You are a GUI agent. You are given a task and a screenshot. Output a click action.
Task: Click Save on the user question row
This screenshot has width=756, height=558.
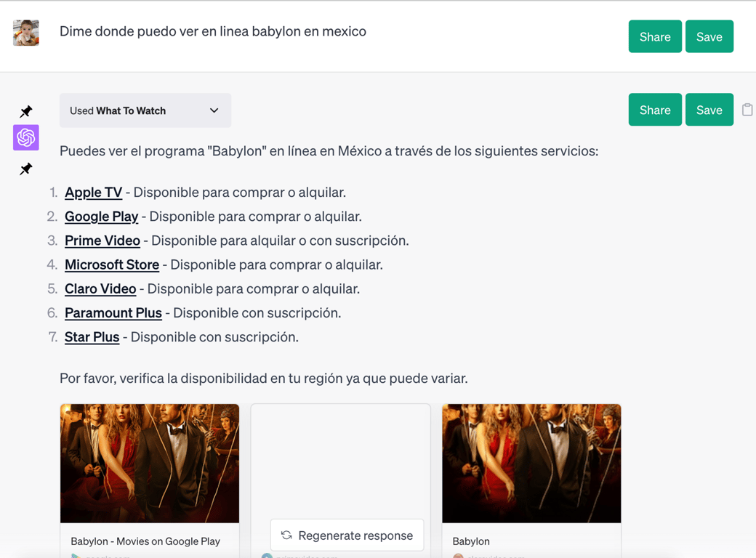(709, 36)
